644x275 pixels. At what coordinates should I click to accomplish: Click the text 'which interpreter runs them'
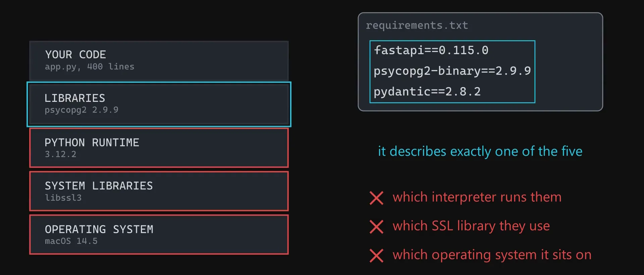(477, 197)
